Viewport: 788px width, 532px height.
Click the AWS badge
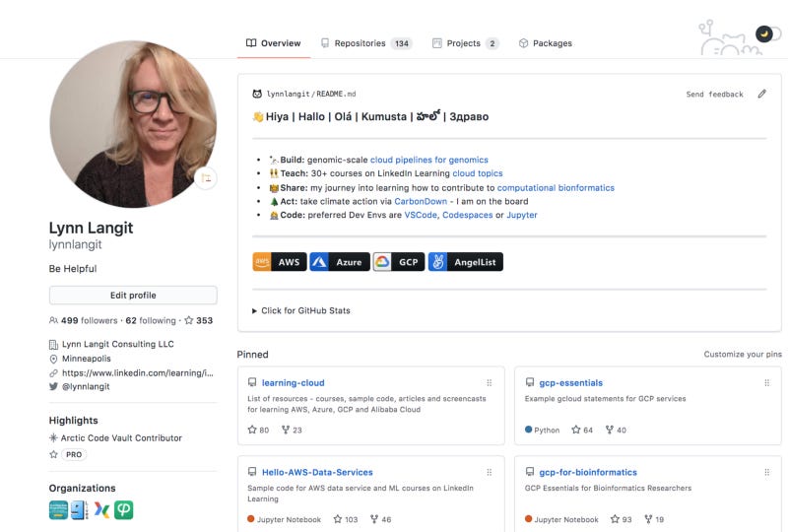tap(280, 262)
